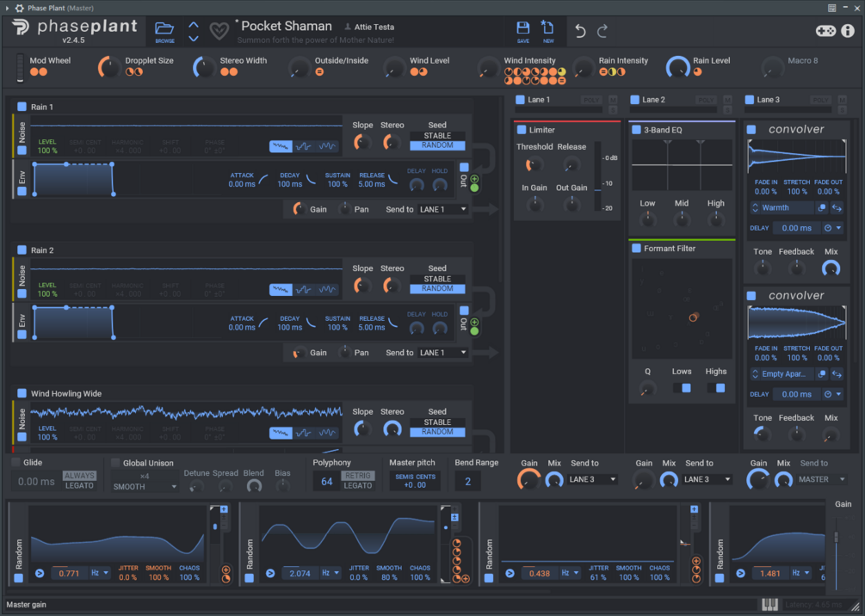This screenshot has width=865, height=616.
Task: Click the redo arrow icon
Action: coord(602,31)
